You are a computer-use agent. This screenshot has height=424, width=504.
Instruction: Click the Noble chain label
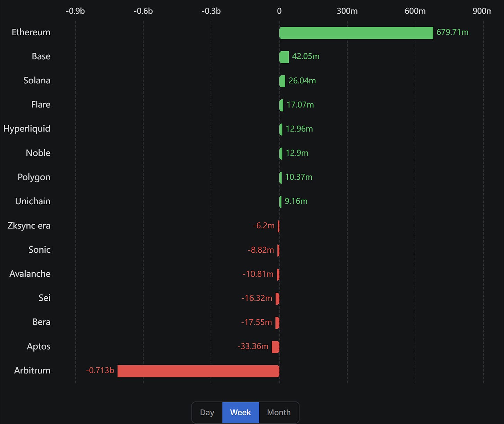click(38, 153)
